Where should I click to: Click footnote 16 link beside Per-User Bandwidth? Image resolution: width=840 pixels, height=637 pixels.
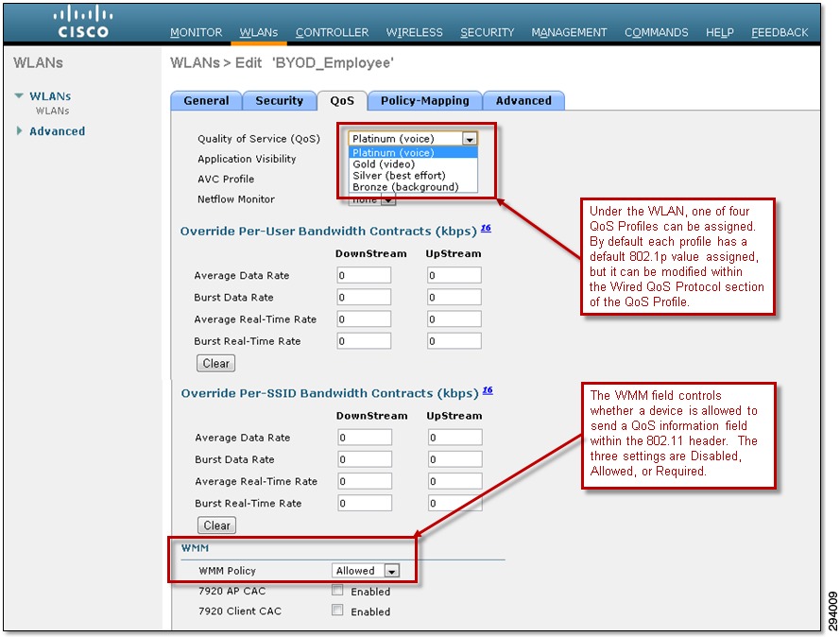[x=486, y=228]
